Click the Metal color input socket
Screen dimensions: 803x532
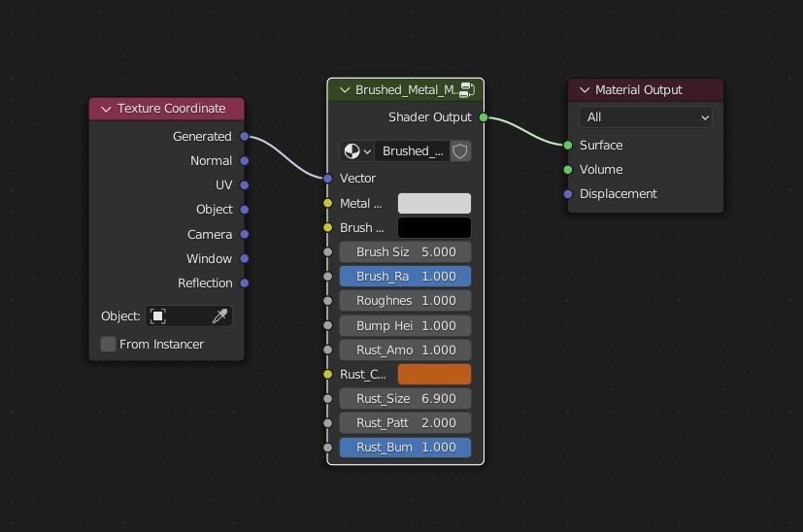click(328, 203)
